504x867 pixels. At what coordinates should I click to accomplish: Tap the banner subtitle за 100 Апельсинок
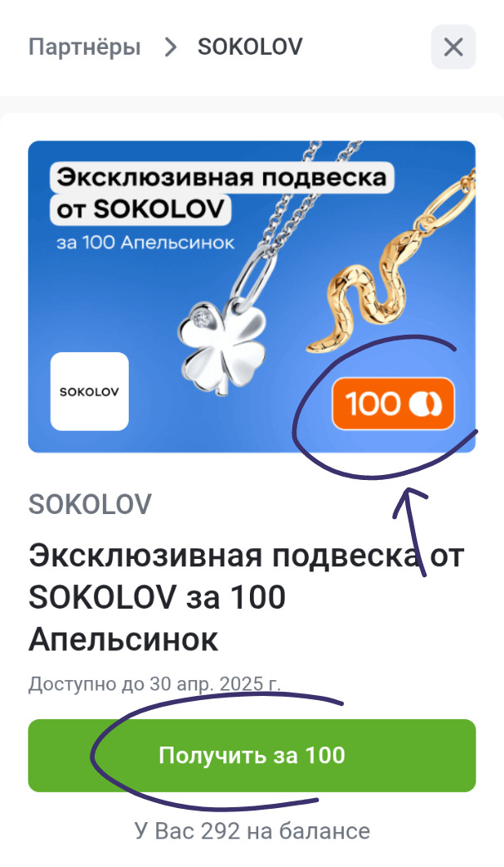146,242
